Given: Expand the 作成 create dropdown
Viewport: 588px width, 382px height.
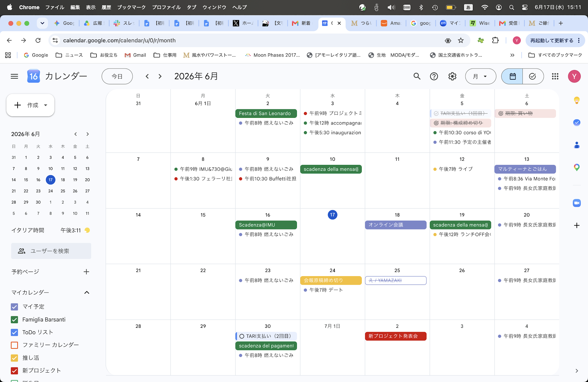Looking at the screenshot, I should [x=46, y=105].
